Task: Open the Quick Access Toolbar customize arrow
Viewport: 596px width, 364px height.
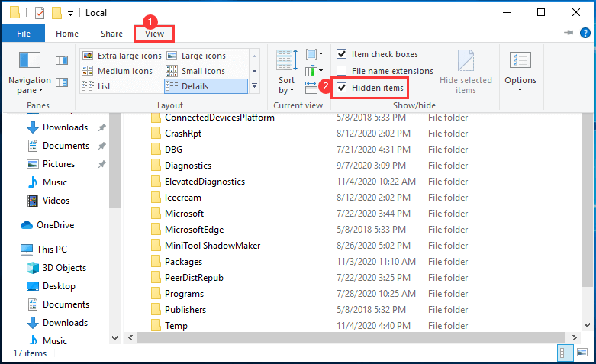Action: (70, 13)
